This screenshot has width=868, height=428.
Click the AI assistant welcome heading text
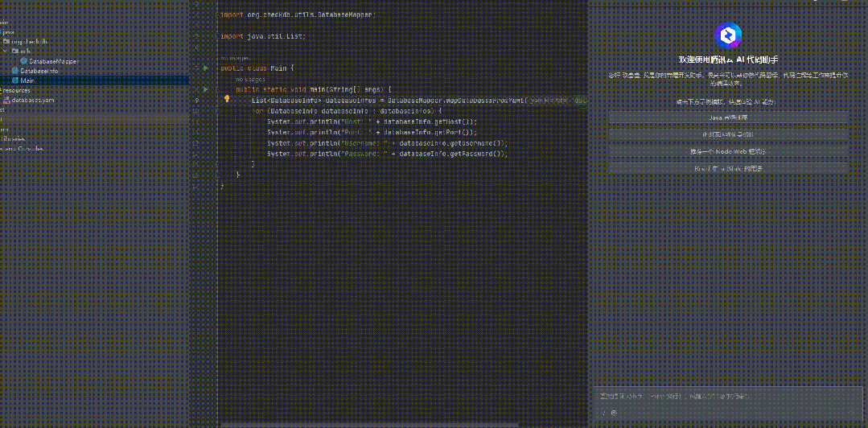coord(729,60)
